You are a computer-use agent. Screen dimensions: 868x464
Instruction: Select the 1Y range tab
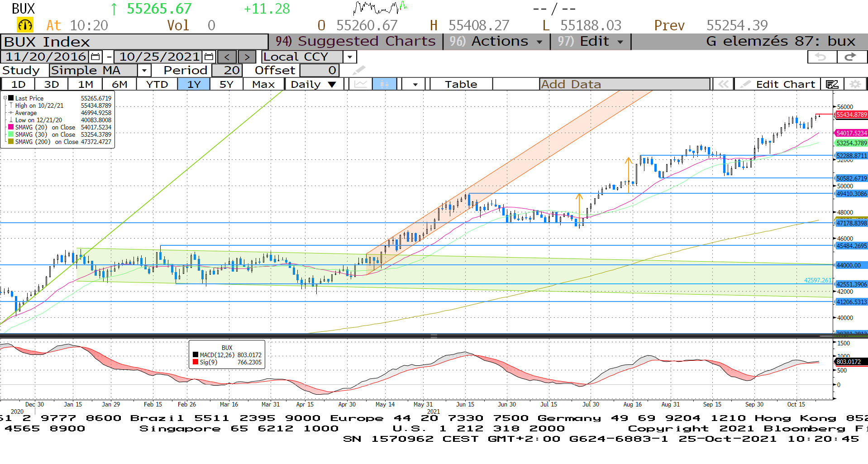[x=194, y=84]
